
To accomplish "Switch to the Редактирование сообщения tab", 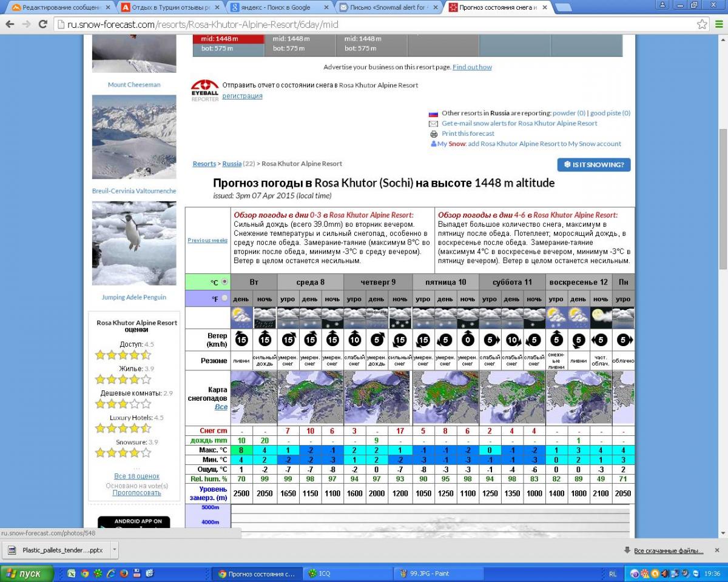I will 59,8.
